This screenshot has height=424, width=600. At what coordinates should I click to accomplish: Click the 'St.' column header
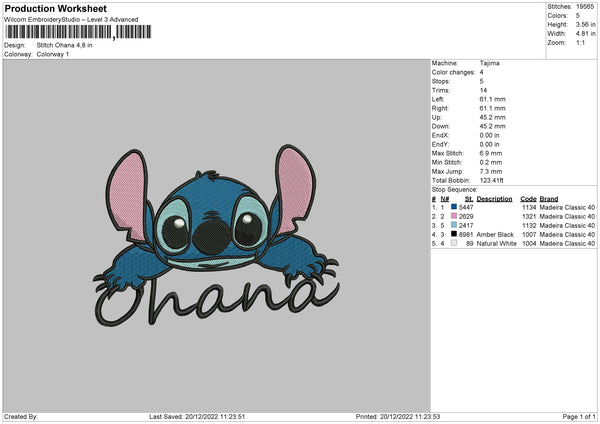(469, 199)
